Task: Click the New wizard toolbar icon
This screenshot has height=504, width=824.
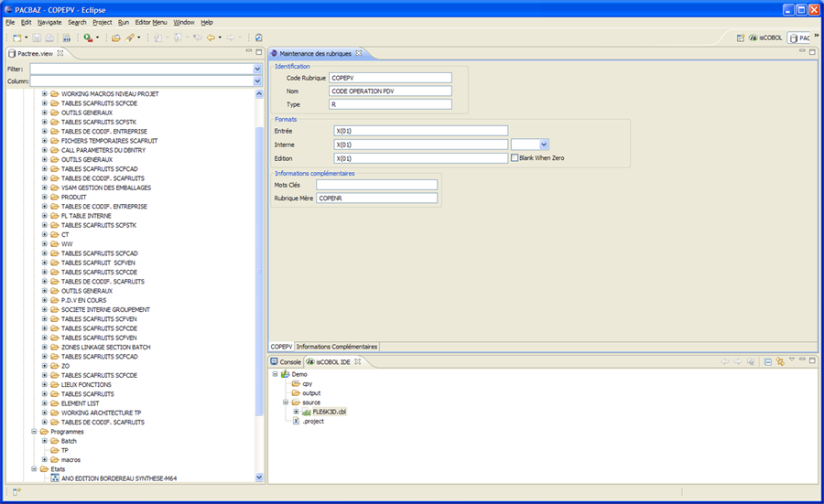Action: 16,38
